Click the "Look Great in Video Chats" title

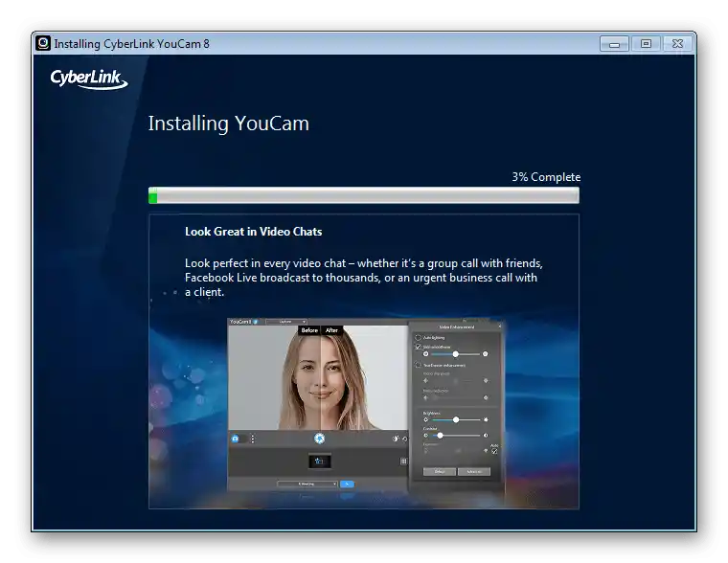point(254,232)
